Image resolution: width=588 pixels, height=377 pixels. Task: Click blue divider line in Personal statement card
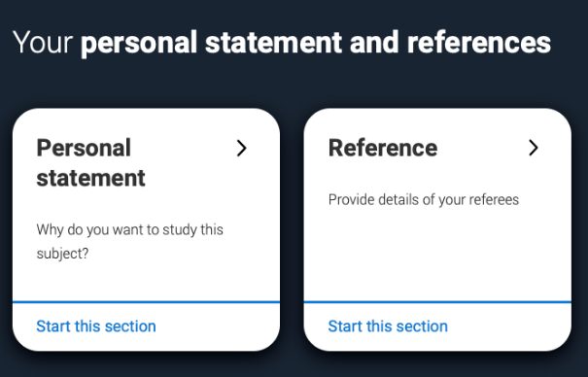[146, 301]
